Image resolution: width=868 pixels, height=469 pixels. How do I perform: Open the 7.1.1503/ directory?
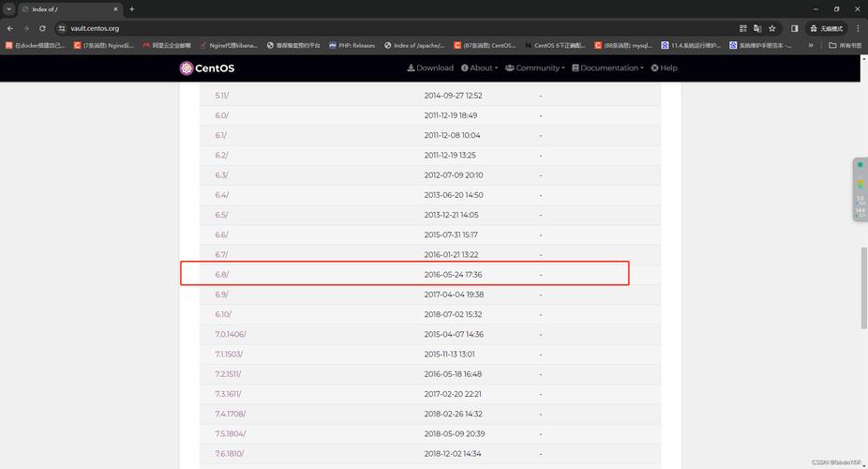tap(229, 355)
